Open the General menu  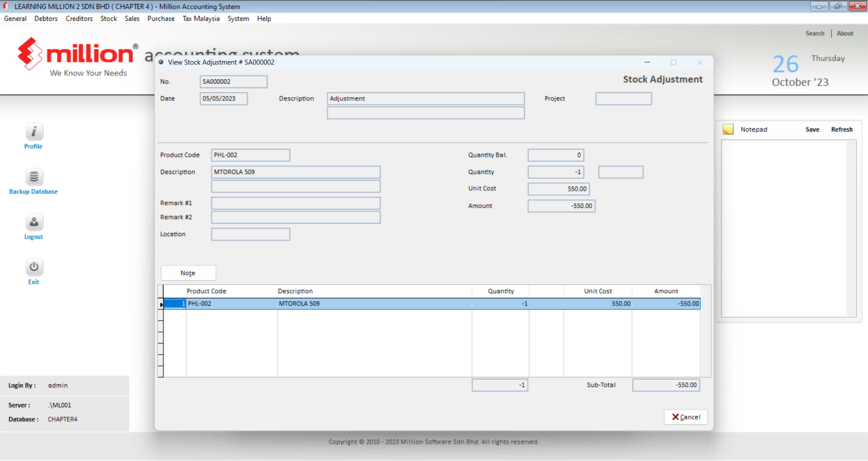pyautogui.click(x=15, y=19)
